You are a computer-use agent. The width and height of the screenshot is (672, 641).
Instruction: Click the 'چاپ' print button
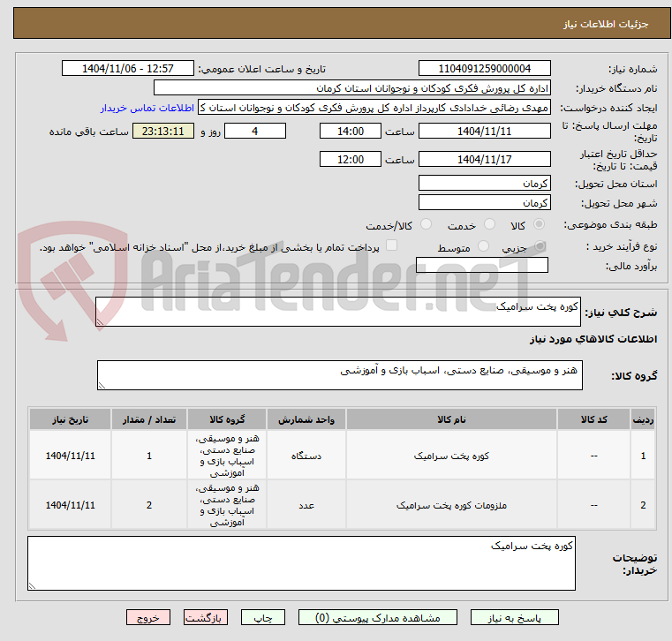pyautogui.click(x=263, y=617)
